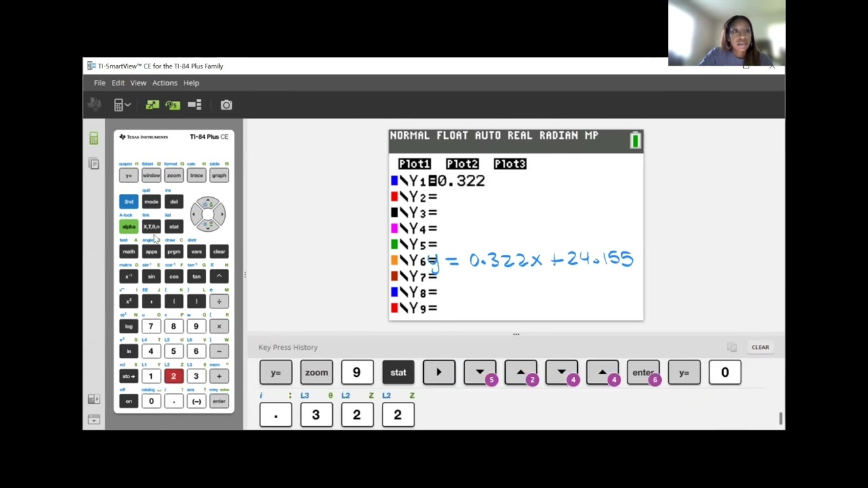Click the clear key on calculator
The image size is (868, 488).
click(x=219, y=251)
